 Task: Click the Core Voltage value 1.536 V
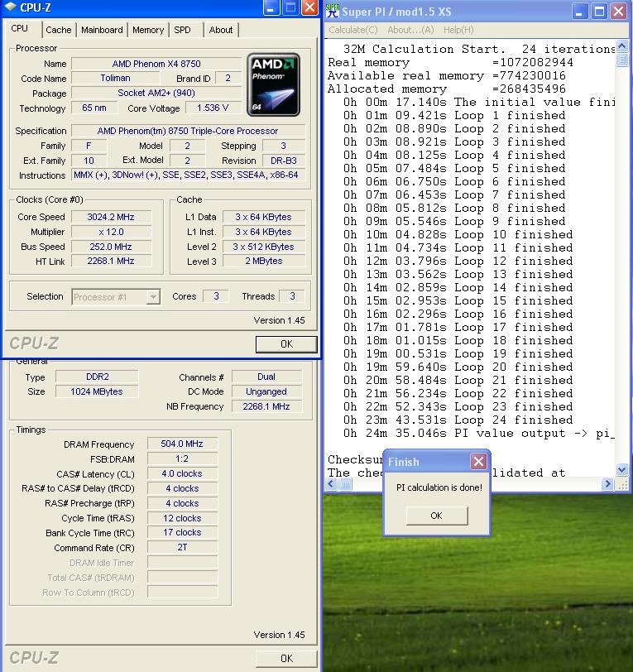tap(213, 108)
